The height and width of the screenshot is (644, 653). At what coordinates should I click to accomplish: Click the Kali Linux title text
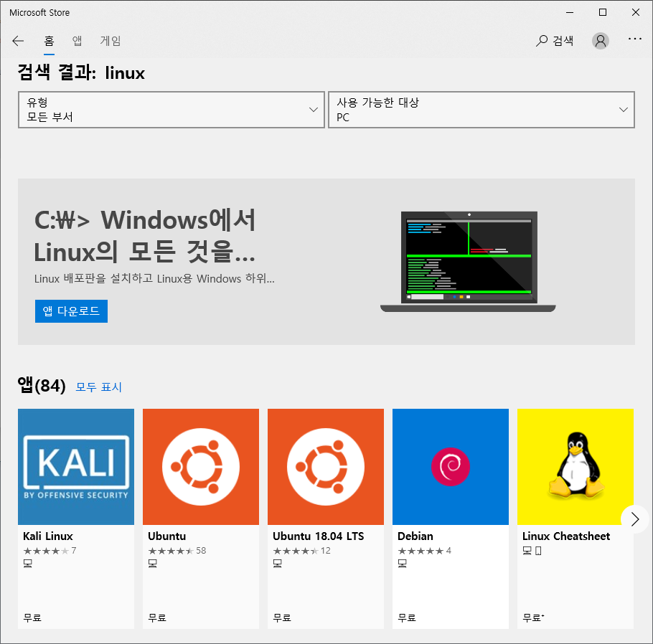(x=48, y=536)
